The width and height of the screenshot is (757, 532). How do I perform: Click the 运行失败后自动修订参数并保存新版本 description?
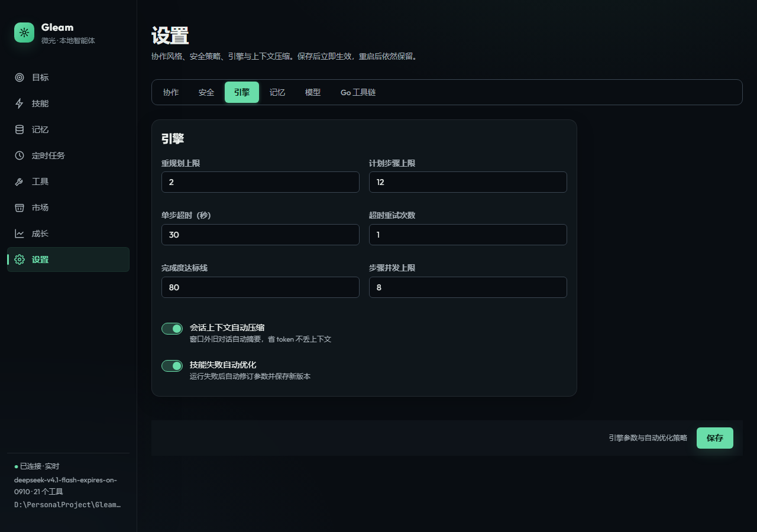tap(250, 377)
